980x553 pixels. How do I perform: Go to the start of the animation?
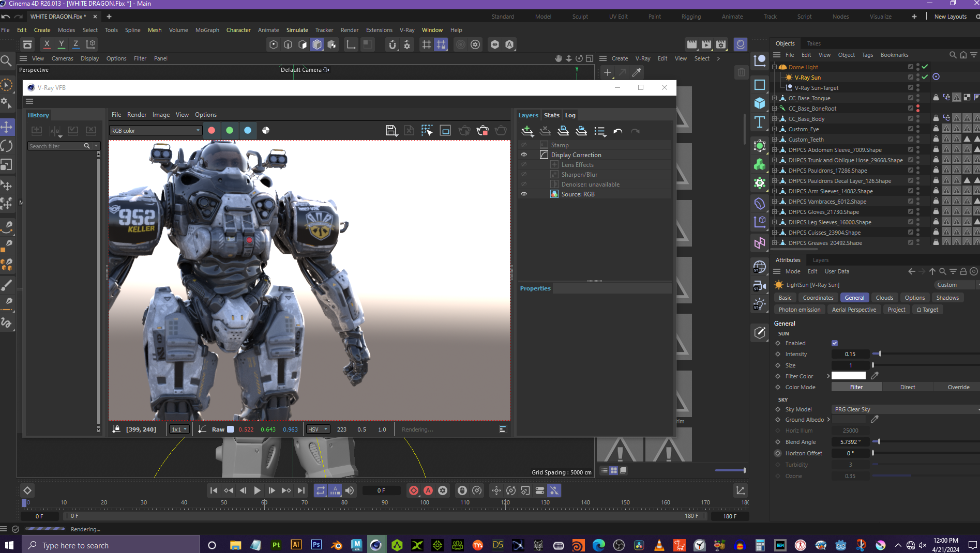coord(214,490)
